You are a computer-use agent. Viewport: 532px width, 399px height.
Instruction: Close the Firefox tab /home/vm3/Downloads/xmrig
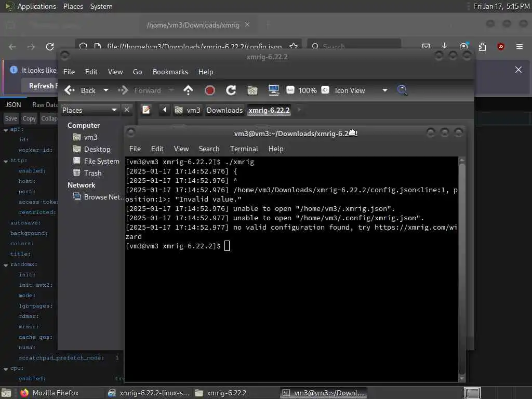pos(247,24)
